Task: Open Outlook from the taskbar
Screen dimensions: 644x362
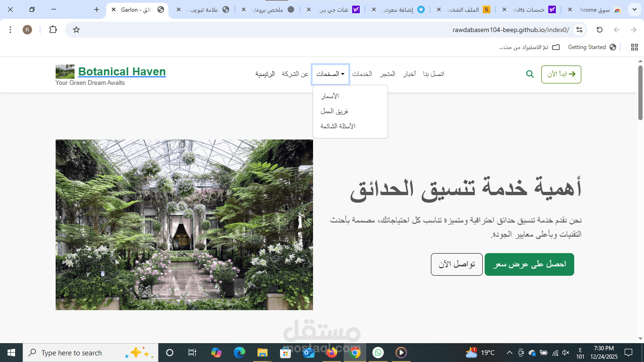Action: tap(309, 353)
